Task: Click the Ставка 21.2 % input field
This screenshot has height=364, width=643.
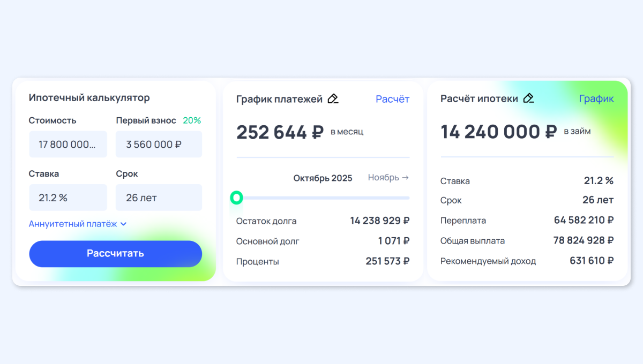Action: [x=68, y=198]
